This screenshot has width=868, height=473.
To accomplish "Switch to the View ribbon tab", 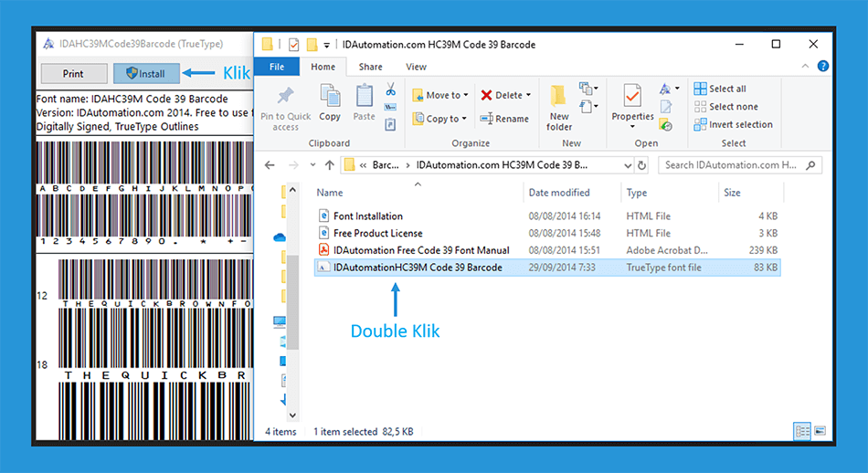I will click(416, 67).
